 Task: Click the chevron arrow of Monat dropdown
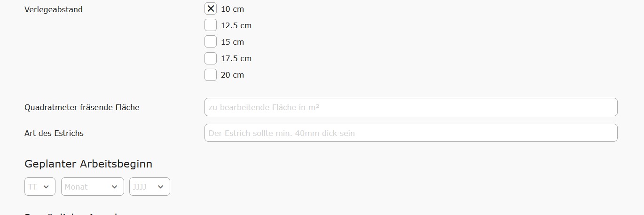[115, 187]
